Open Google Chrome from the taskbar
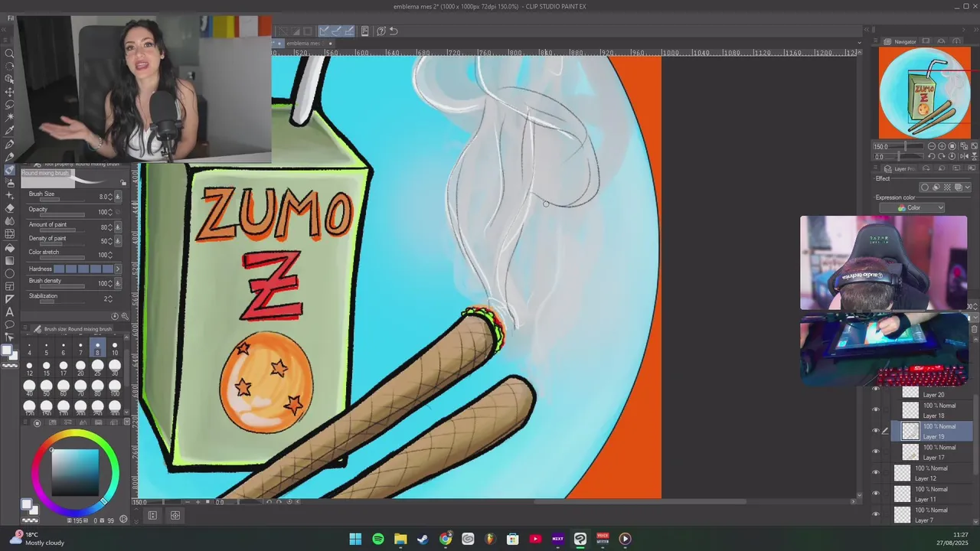 point(446,539)
